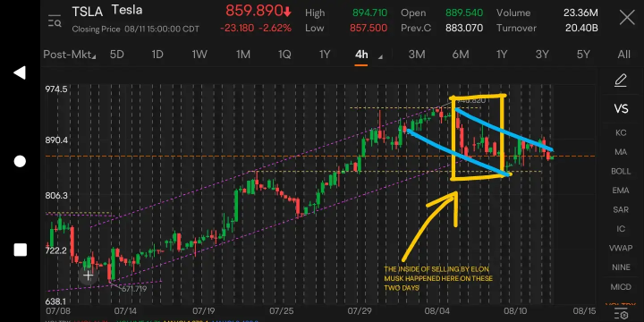
Task: Tap the -2.62% change value
Action: [276, 28]
